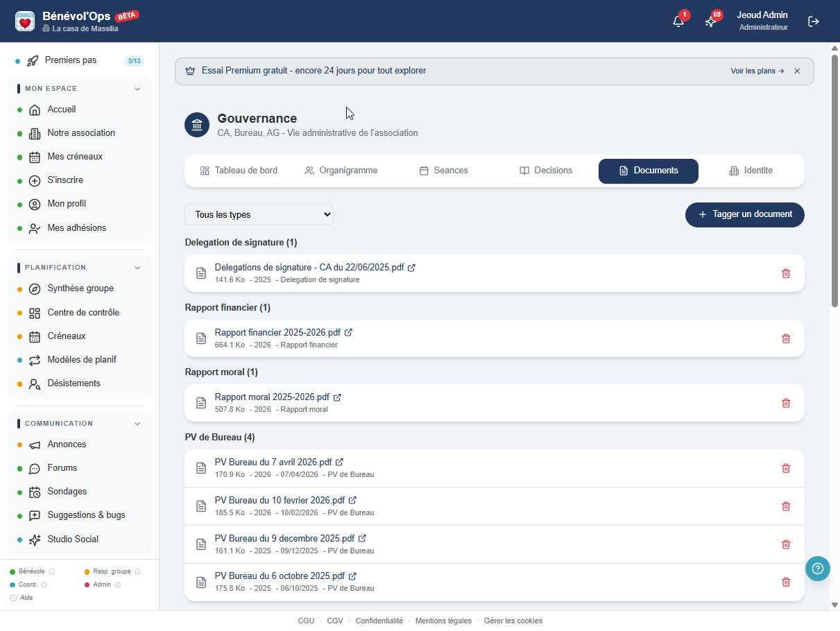Delete the Delegations de signature document
840x631 pixels.
(786, 273)
